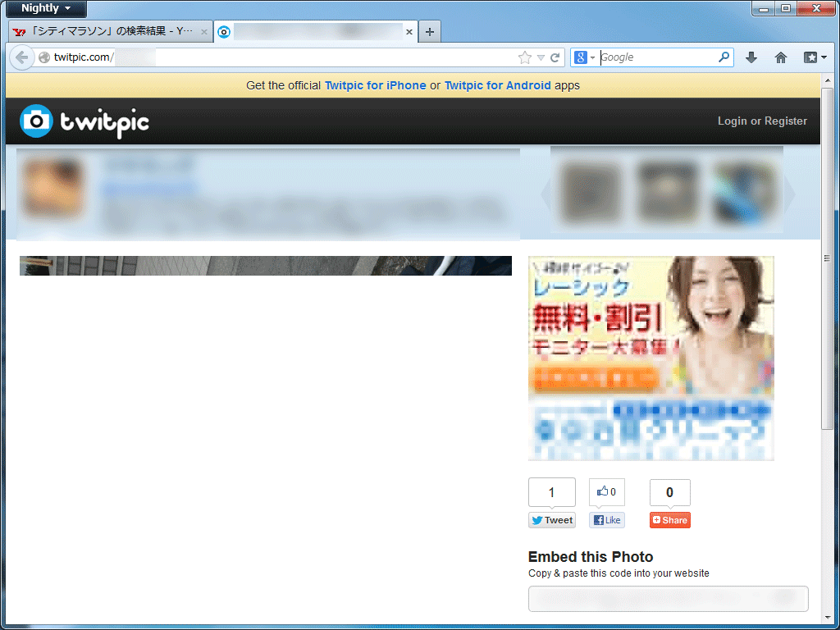
Task: Click the search magnifier icon
Action: (x=724, y=57)
